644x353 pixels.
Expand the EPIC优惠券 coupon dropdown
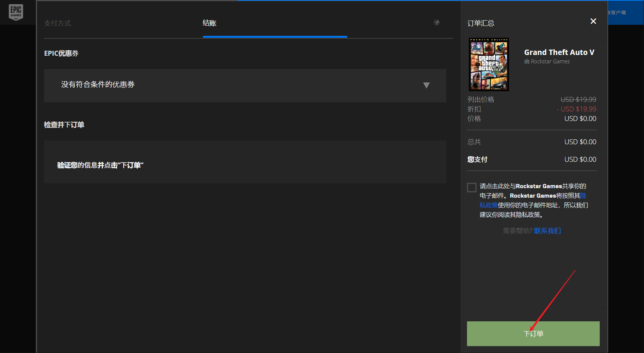click(x=245, y=85)
